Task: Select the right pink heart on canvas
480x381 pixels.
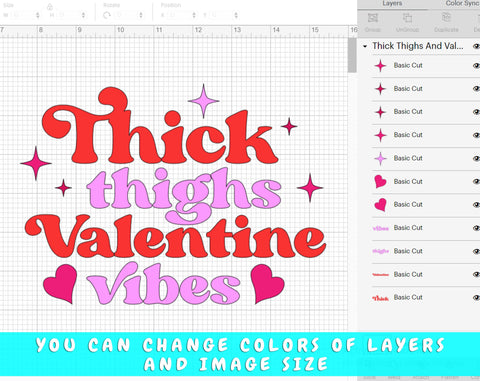Action: click(267, 283)
